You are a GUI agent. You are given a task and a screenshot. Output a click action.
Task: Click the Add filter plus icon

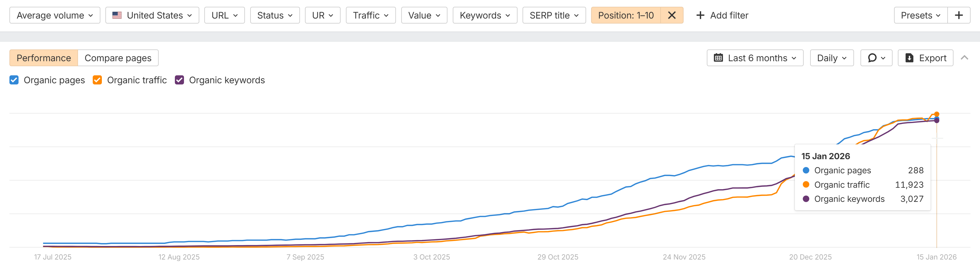(x=700, y=16)
